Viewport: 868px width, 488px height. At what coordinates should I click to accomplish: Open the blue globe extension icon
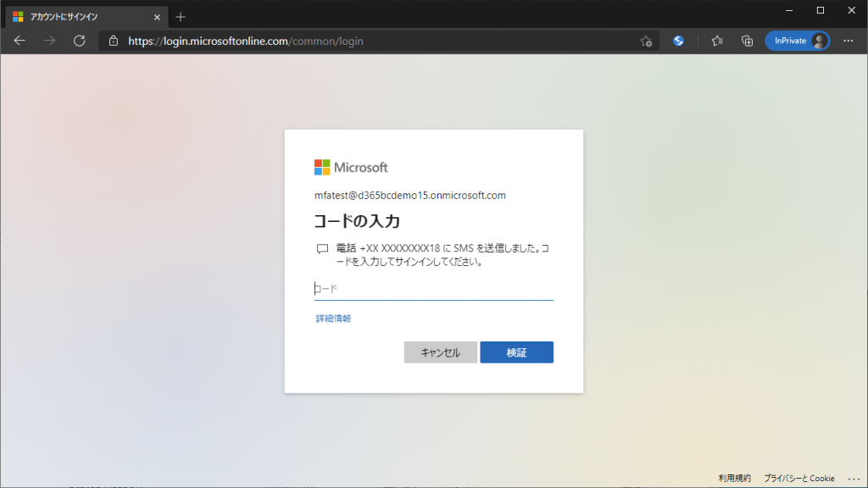678,41
